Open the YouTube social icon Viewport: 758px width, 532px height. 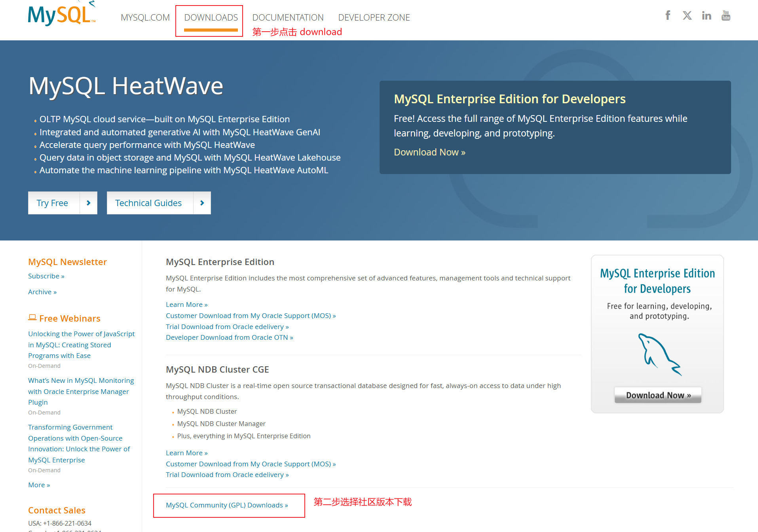[726, 15]
